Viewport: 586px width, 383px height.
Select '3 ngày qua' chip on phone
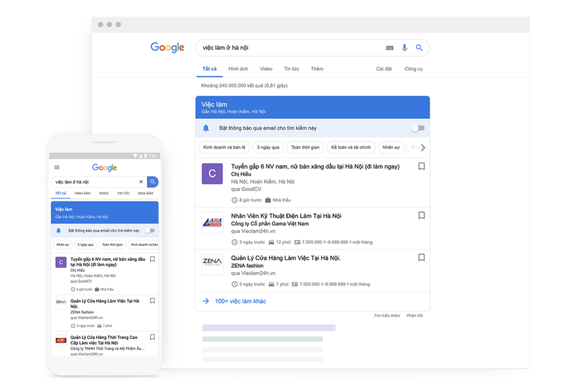86,245
